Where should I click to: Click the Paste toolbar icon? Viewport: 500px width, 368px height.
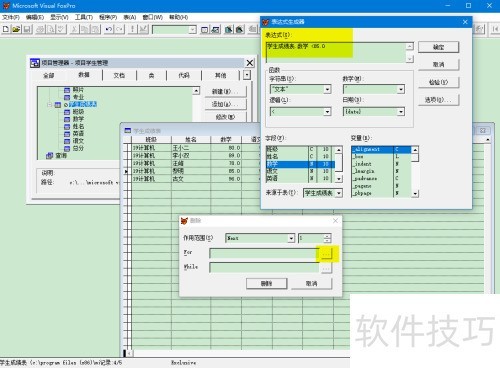(x=96, y=29)
